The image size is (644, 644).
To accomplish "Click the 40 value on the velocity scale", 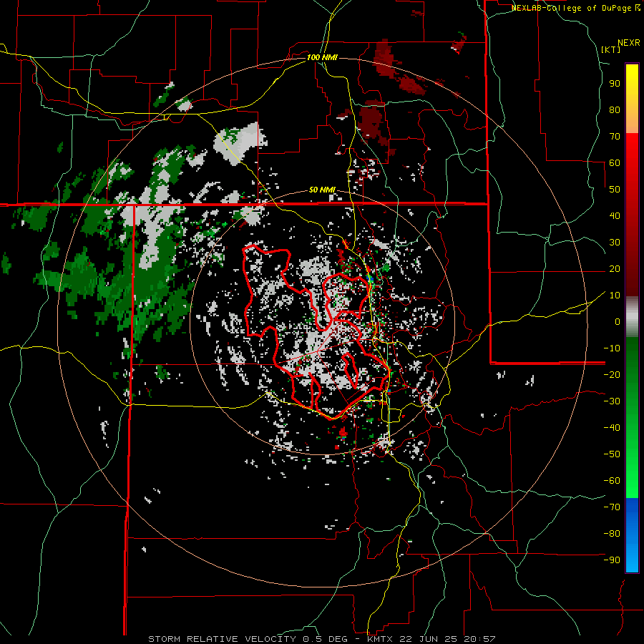I will point(615,216).
